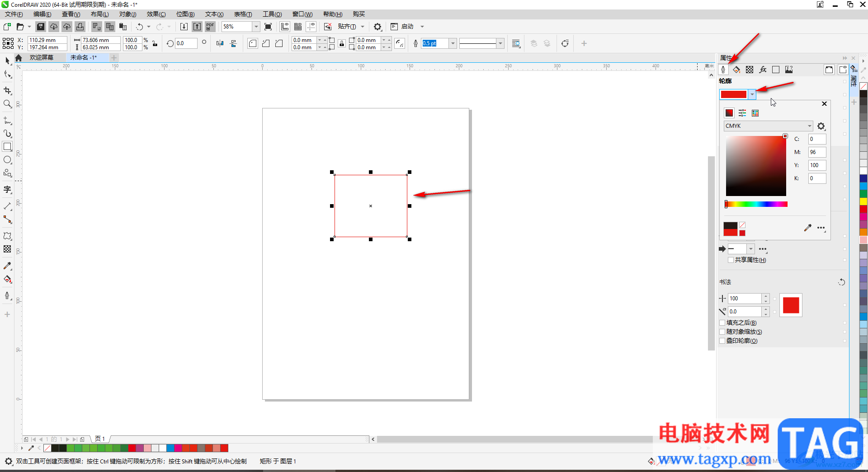The image size is (868, 472).
Task: Activate the Zoom magnifier tool
Action: (7, 104)
